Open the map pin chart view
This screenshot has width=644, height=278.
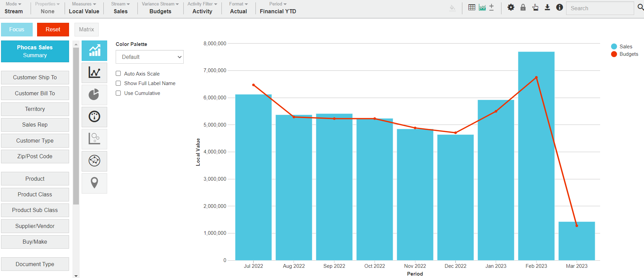coord(94,183)
